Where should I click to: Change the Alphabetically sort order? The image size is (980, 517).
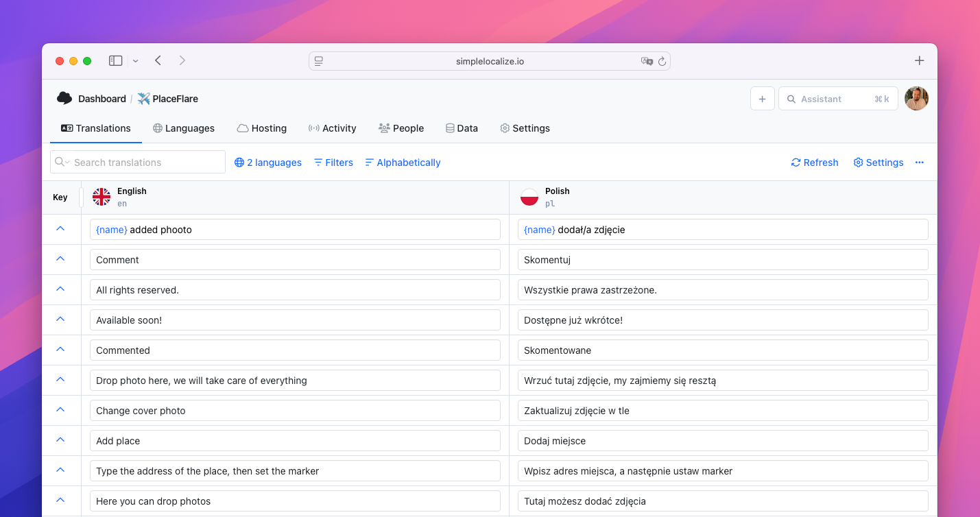pyautogui.click(x=403, y=163)
